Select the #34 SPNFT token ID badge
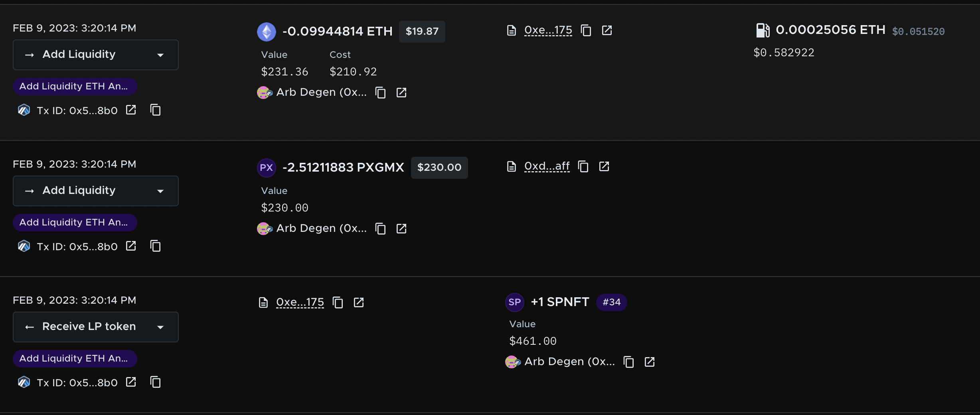Image resolution: width=980 pixels, height=415 pixels. click(611, 302)
